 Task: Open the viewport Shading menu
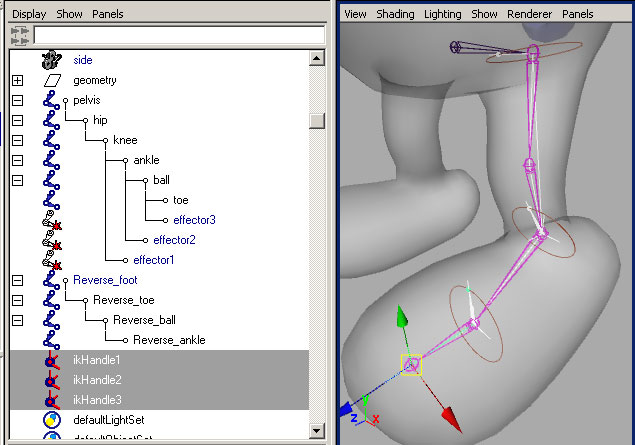point(395,14)
